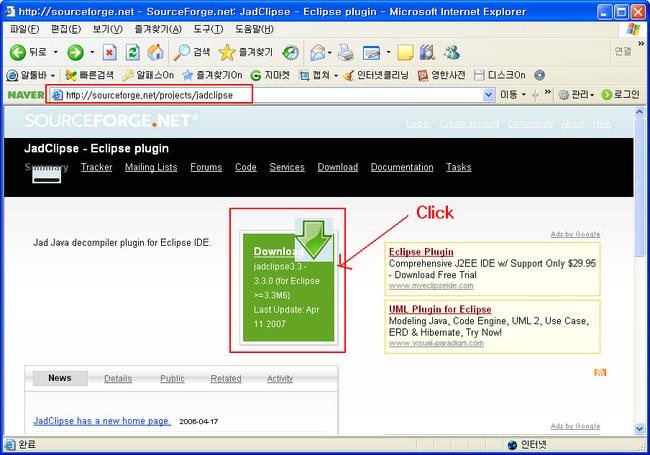Stop page loading with red X icon
This screenshot has width=650, height=455.
(109, 52)
